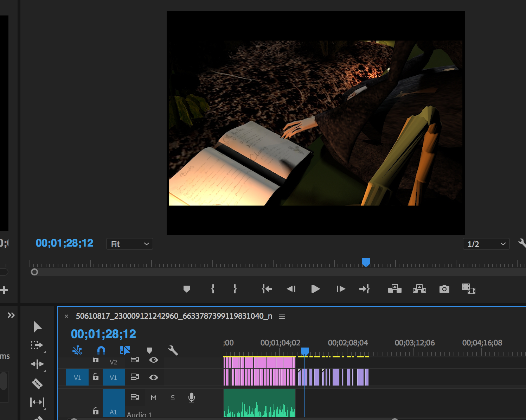
Task: Toggle the lock on track V1
Action: 95,377
